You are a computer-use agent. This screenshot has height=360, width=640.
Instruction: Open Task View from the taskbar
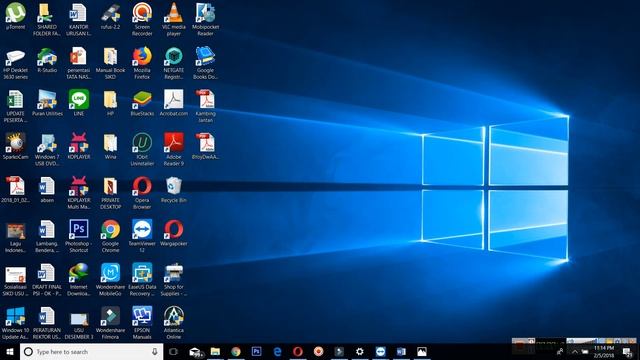pyautogui.click(x=173, y=351)
